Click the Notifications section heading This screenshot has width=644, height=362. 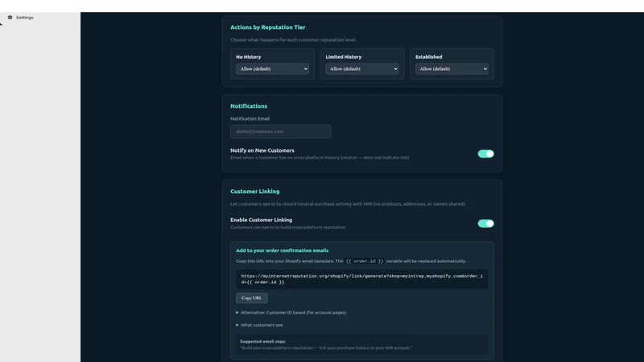click(x=249, y=106)
